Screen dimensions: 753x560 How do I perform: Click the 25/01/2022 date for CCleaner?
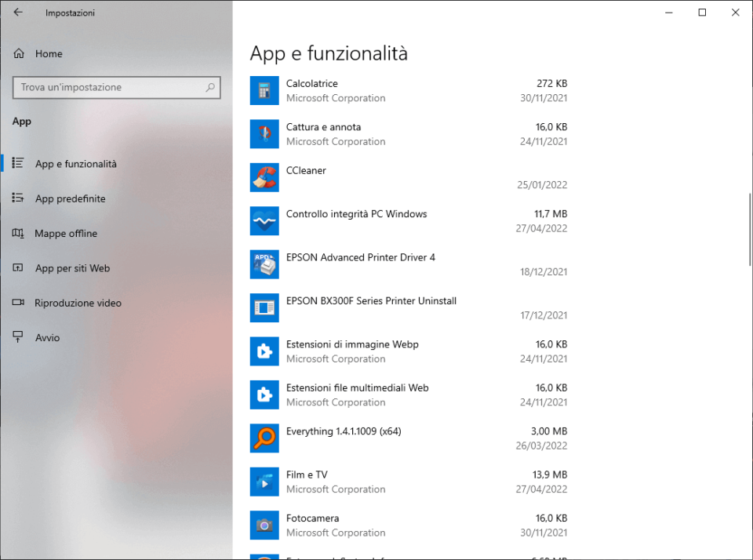(542, 185)
